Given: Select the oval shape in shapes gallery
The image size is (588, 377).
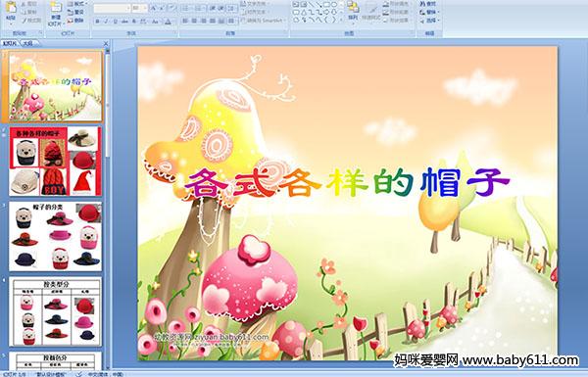Looking at the screenshot, I should [x=335, y=5].
